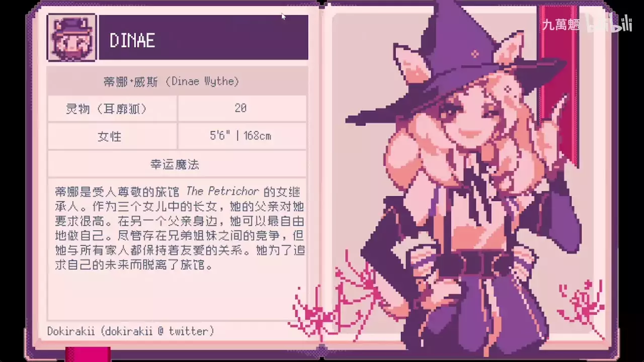Viewport: 644px width, 362px height.
Task: Select the 女性 gender cell
Action: [112, 136]
